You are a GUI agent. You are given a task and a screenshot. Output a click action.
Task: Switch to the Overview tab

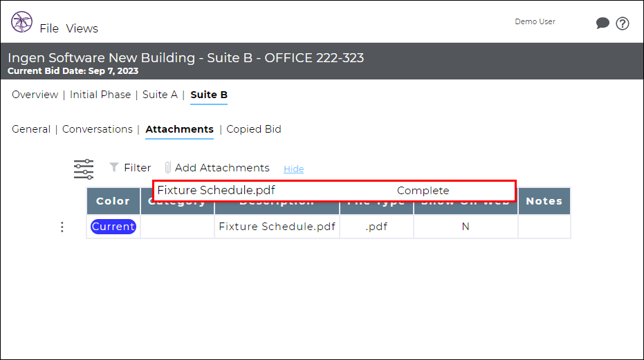point(35,95)
